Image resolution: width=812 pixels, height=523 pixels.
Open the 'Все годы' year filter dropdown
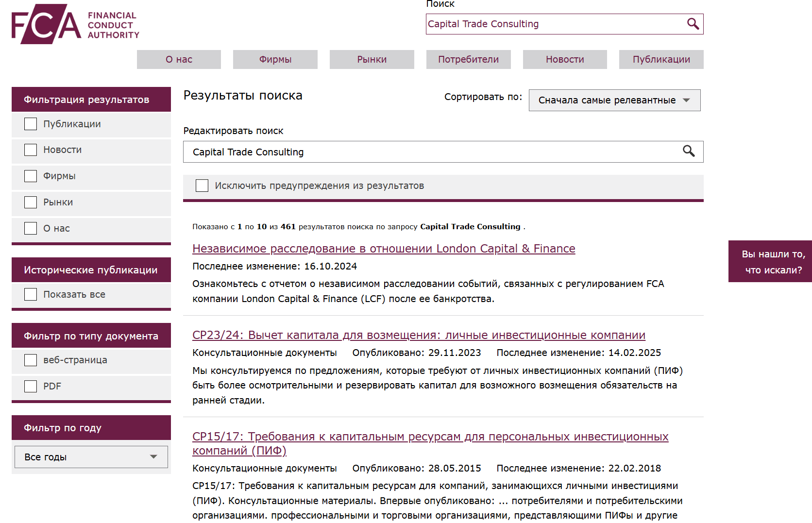(x=91, y=457)
